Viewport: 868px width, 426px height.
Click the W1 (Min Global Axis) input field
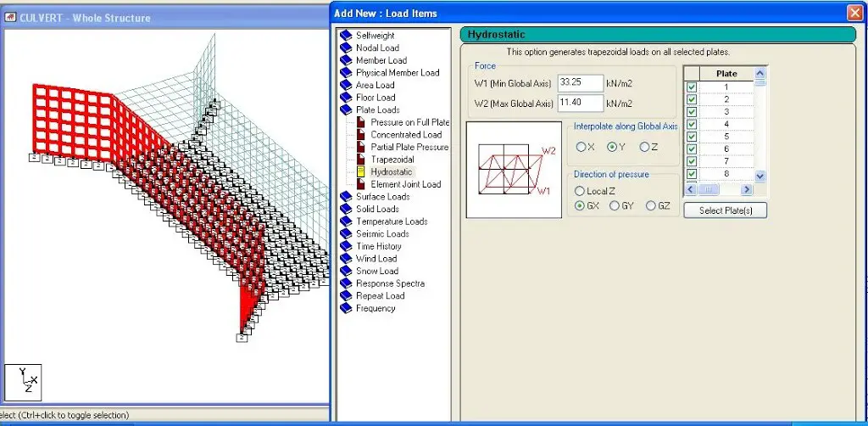580,83
